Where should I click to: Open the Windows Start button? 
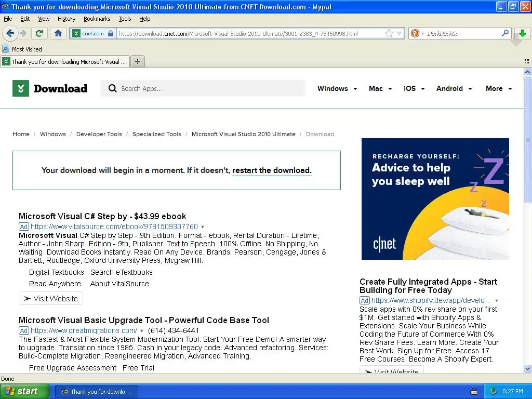coord(25,392)
